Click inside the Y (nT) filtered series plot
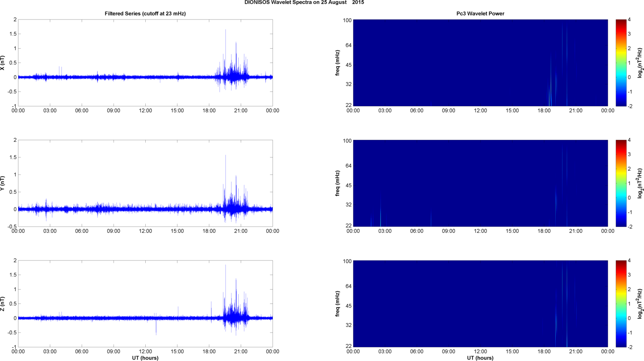 coord(145,183)
